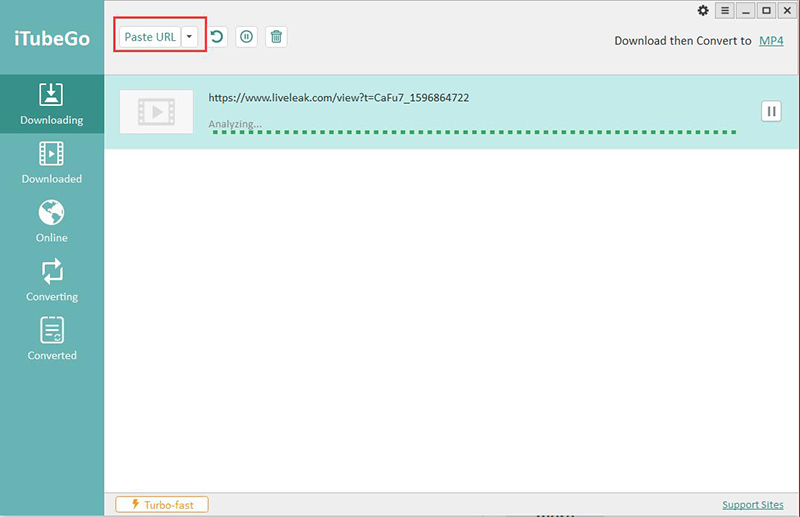Screen dimensions: 800x517
Task: Click the Analyzing progress bar
Action: [x=474, y=132]
